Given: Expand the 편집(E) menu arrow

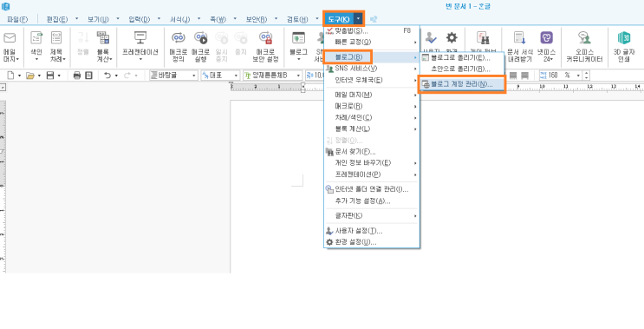Looking at the screenshot, I should [76, 18].
